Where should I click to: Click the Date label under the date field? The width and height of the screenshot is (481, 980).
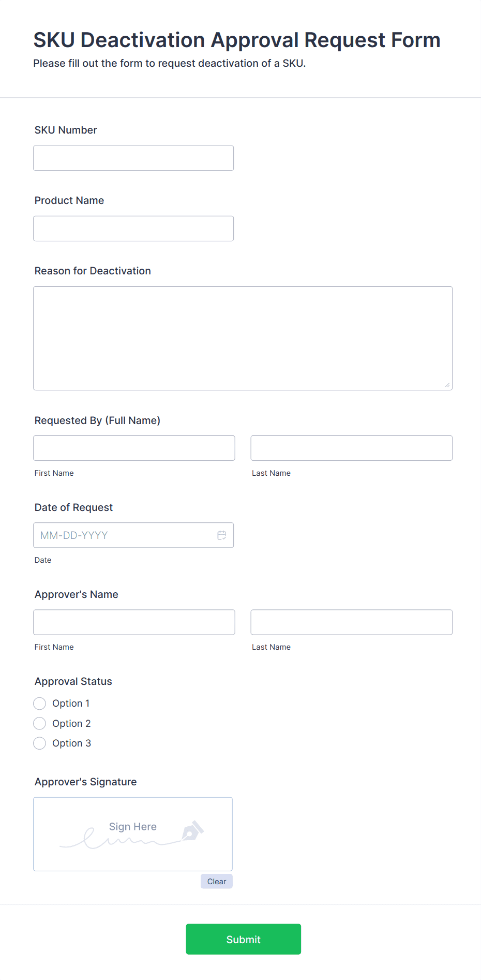[43, 560]
